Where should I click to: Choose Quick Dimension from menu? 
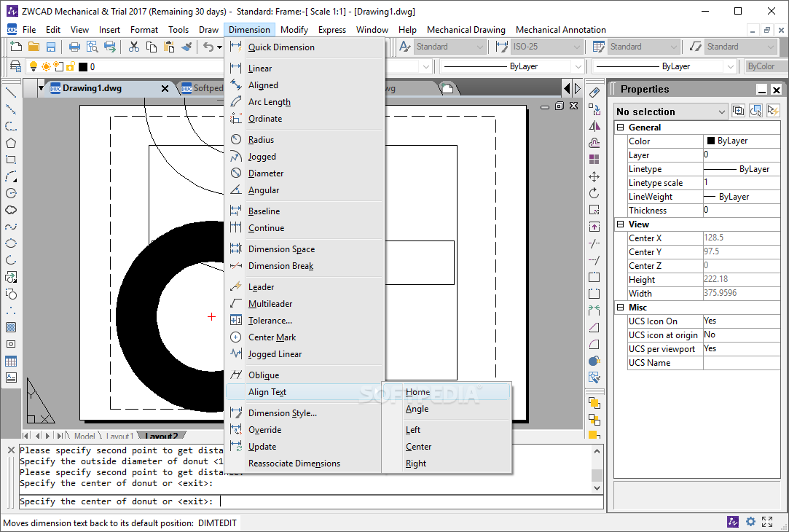305,47
